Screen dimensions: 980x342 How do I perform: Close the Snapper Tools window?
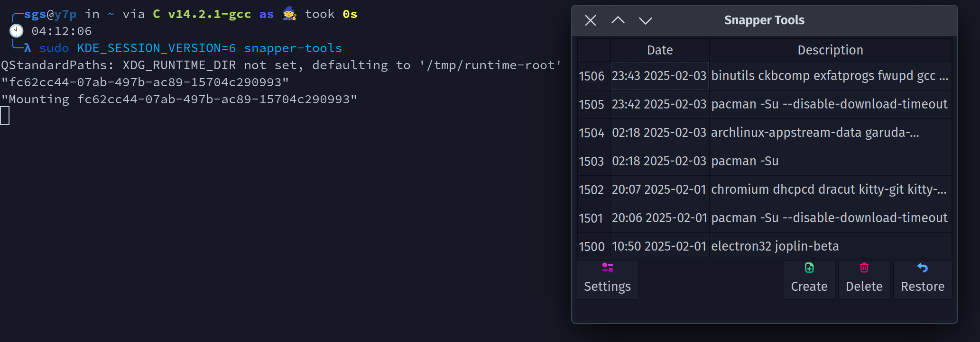(590, 20)
